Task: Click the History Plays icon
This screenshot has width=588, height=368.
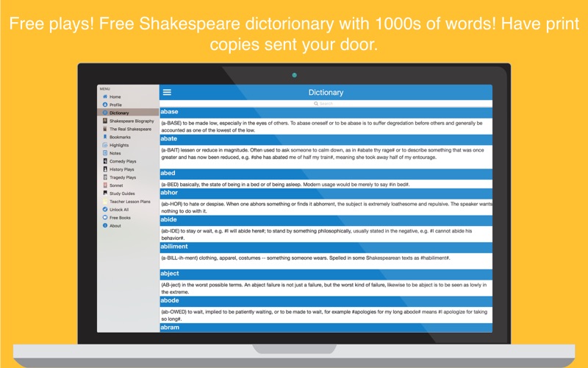Action: pyautogui.click(x=105, y=169)
